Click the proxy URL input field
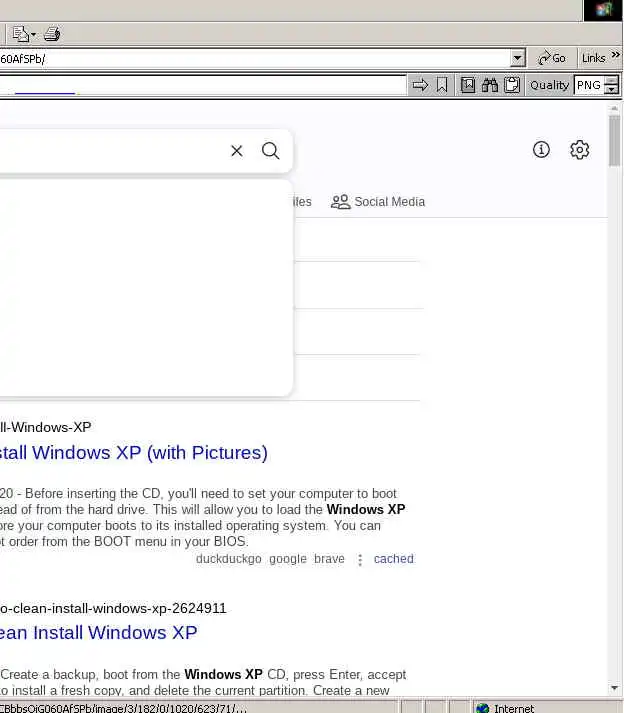The image size is (624, 713). 202,85
